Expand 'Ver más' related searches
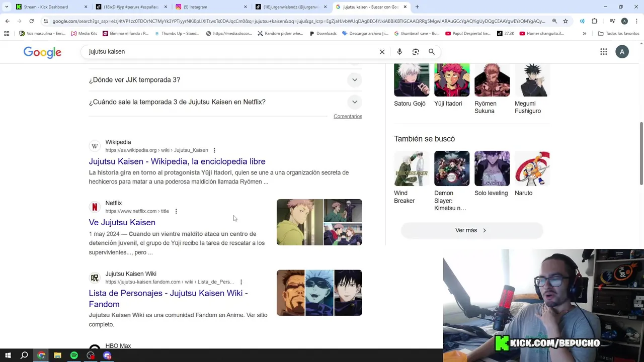Screen dimensions: 644x362 (x=472, y=230)
